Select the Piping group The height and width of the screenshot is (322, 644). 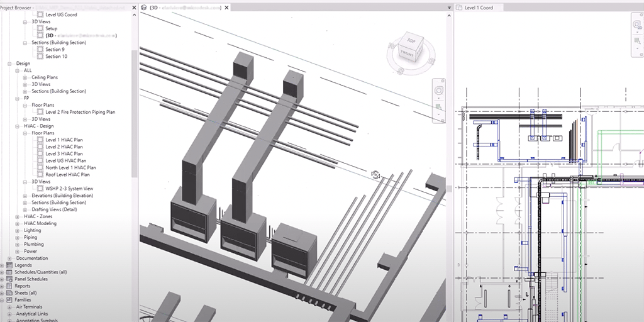30,237
